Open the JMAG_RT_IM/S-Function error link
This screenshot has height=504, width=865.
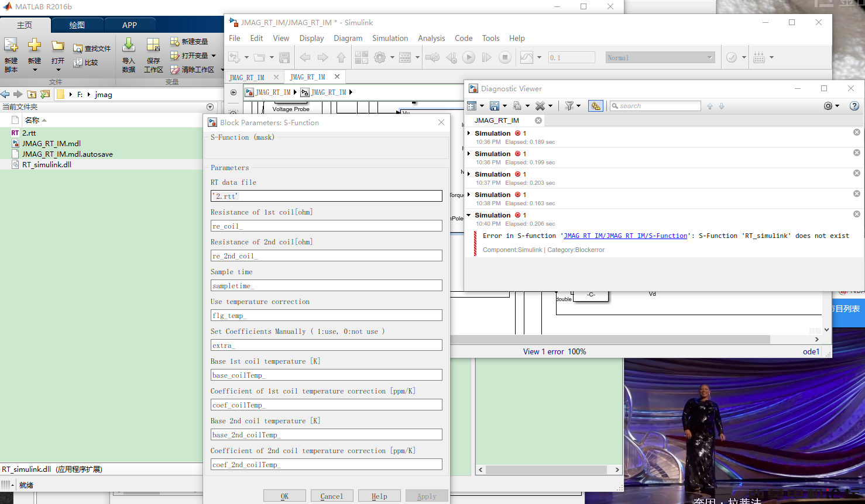[x=625, y=236]
